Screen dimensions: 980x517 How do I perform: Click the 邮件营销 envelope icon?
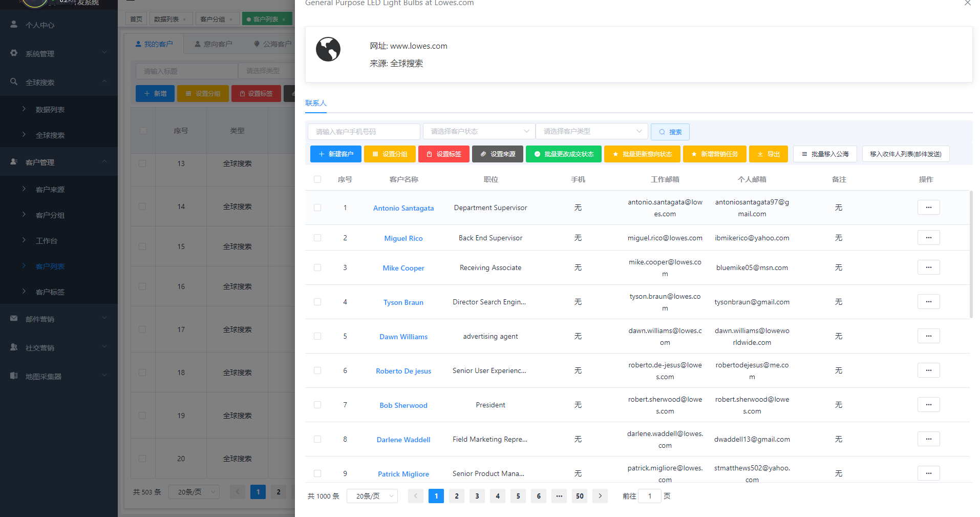pos(14,319)
